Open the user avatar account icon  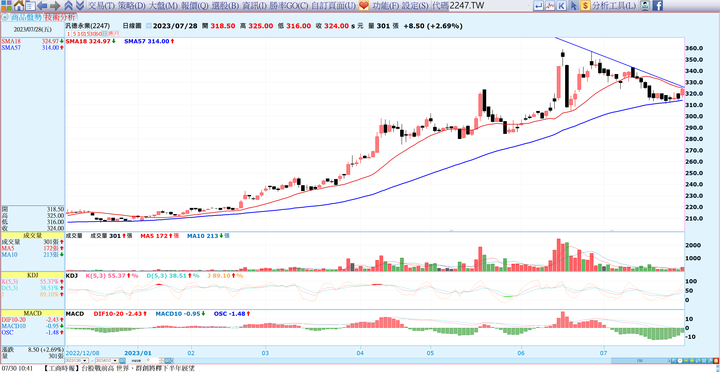click(645, 6)
